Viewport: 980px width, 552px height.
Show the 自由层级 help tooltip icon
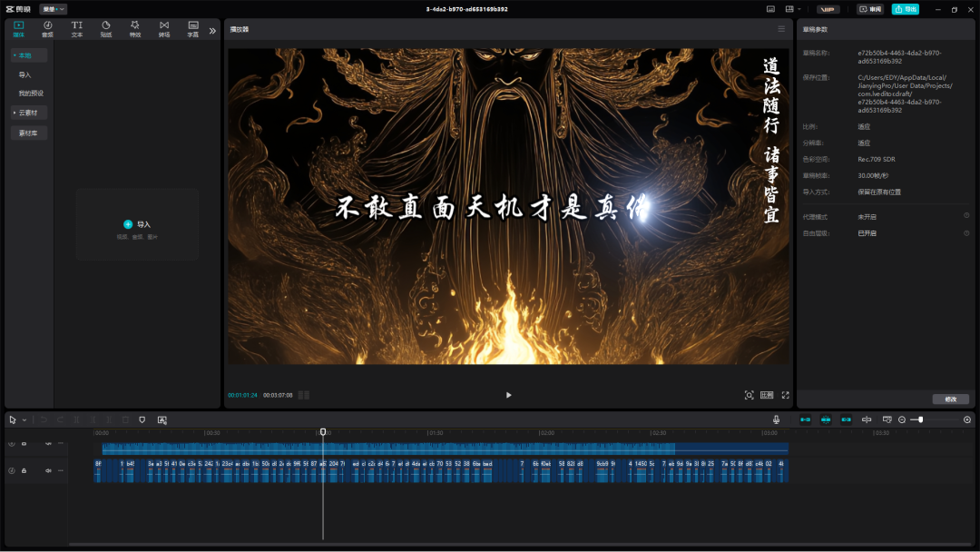(x=966, y=233)
